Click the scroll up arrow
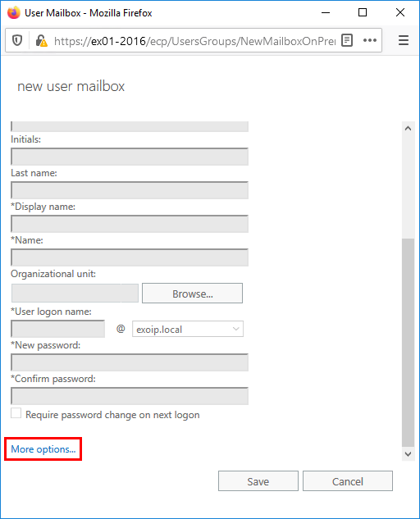The width and height of the screenshot is (420, 519). pyautogui.click(x=408, y=128)
